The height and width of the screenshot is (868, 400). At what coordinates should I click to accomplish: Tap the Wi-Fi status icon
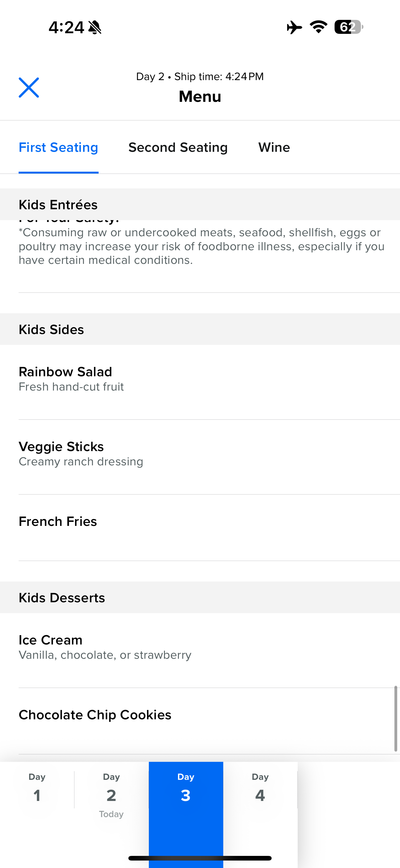pyautogui.click(x=318, y=27)
